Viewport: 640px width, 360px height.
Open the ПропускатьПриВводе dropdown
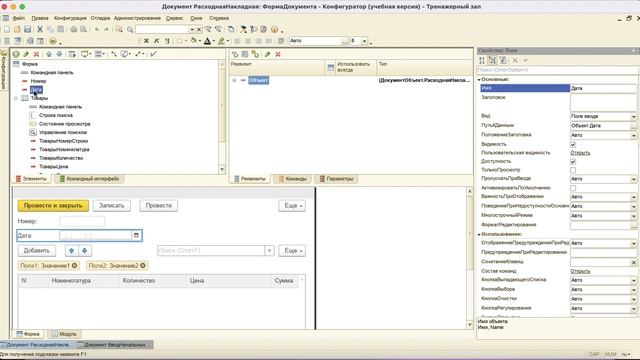pos(633,179)
